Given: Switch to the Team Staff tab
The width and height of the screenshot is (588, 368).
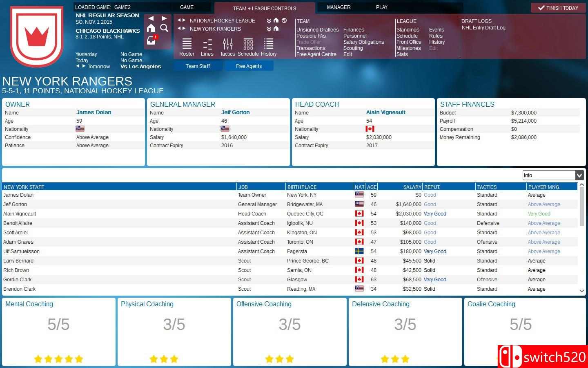Looking at the screenshot, I should 198,66.
